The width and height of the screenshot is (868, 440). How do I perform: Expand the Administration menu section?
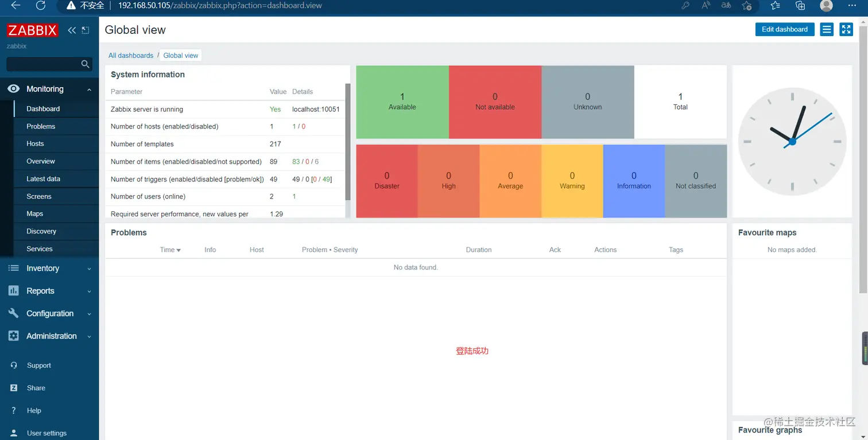(x=89, y=337)
